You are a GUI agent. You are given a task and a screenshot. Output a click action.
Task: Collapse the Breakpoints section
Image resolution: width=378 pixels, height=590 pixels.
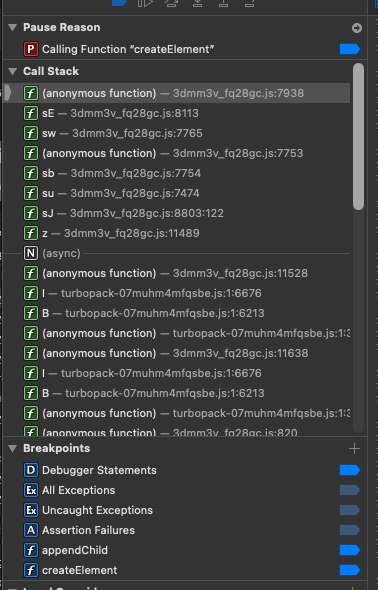click(13, 448)
